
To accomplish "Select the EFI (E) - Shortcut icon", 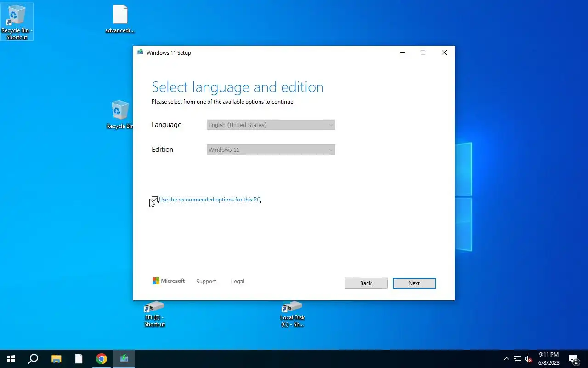I will click(154, 314).
